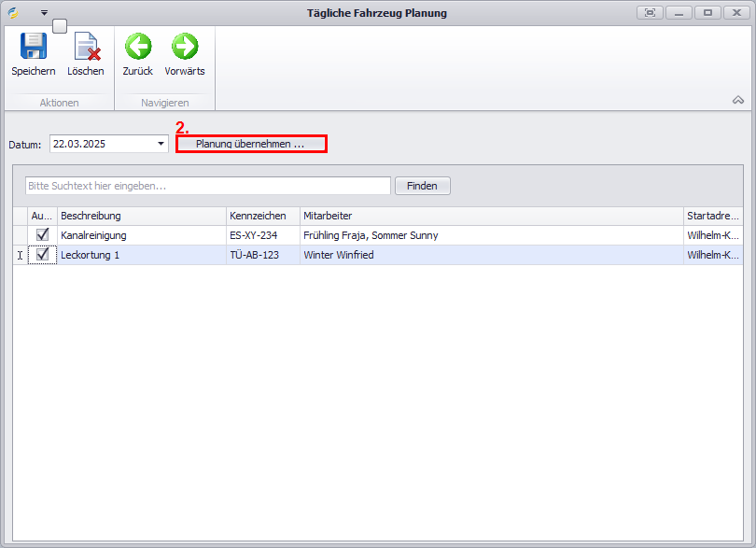Click the ribbon display options icon in title bar
Image resolution: width=756 pixels, height=548 pixels.
click(650, 13)
